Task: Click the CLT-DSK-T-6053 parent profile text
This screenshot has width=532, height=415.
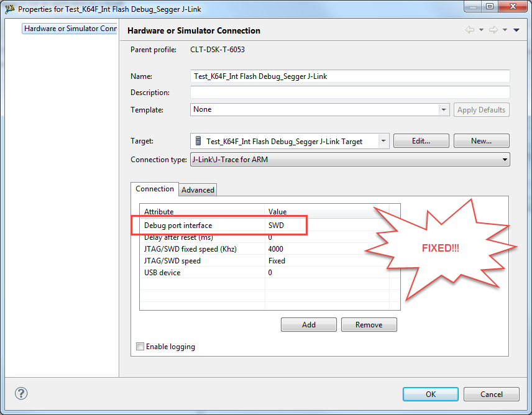Action: point(218,50)
